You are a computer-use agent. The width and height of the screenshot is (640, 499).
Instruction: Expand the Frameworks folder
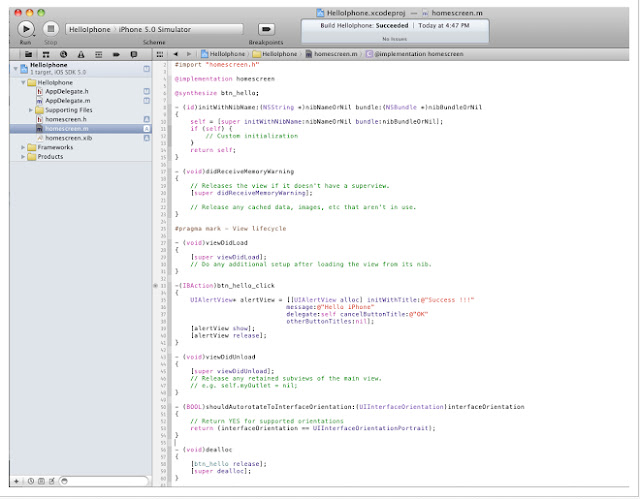point(23,147)
